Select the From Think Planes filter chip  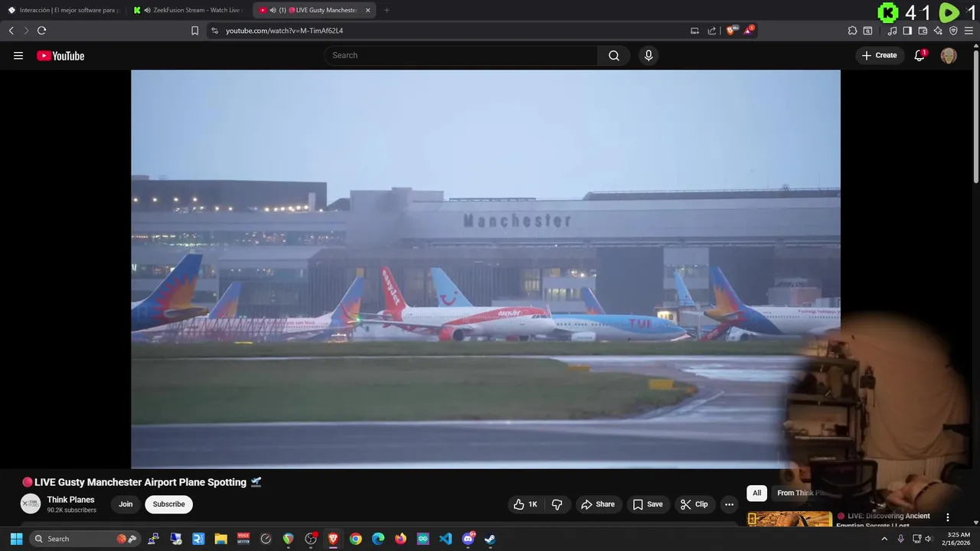800,493
